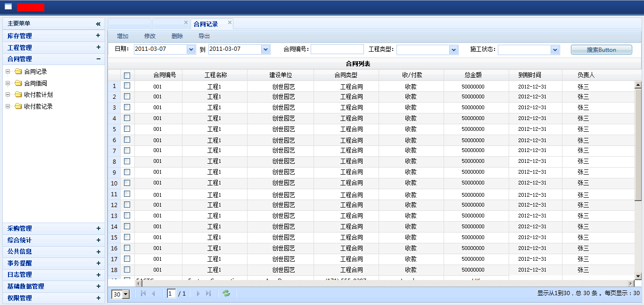Click 增加 in the toolbar

(x=123, y=36)
